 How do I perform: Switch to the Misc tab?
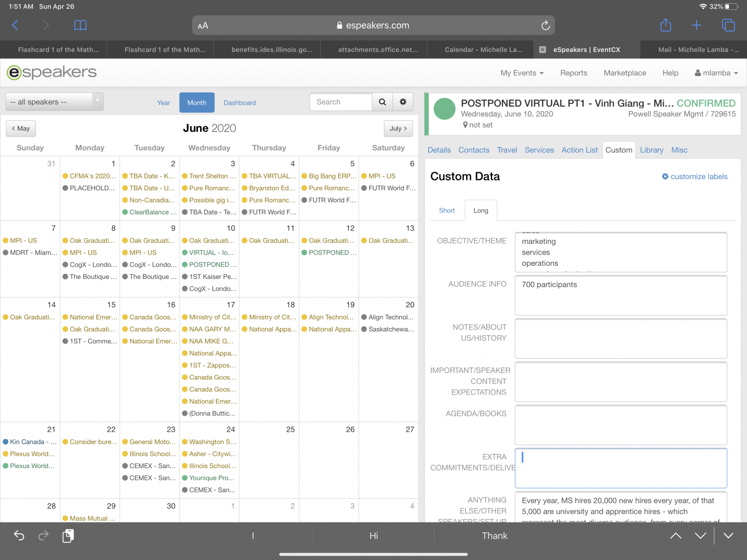pos(679,150)
